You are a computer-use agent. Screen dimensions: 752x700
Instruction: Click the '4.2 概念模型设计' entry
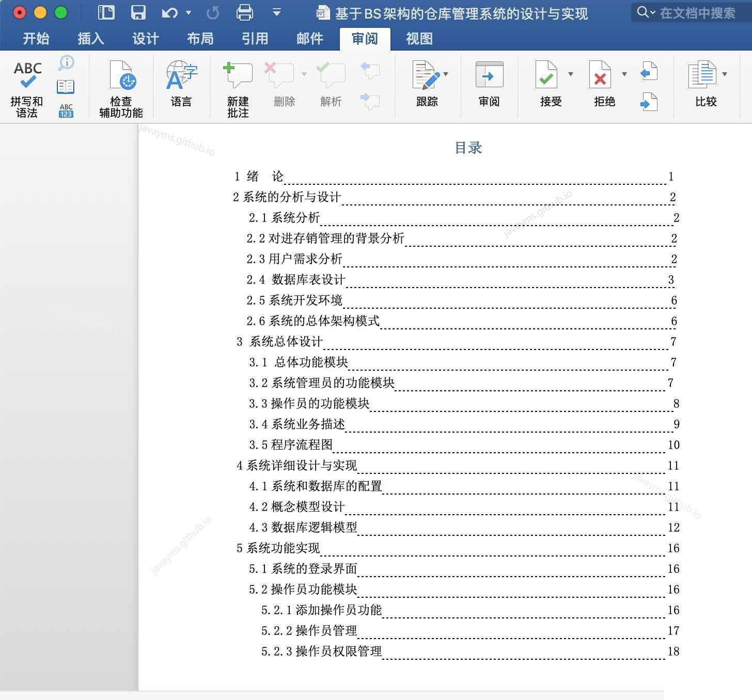click(464, 507)
